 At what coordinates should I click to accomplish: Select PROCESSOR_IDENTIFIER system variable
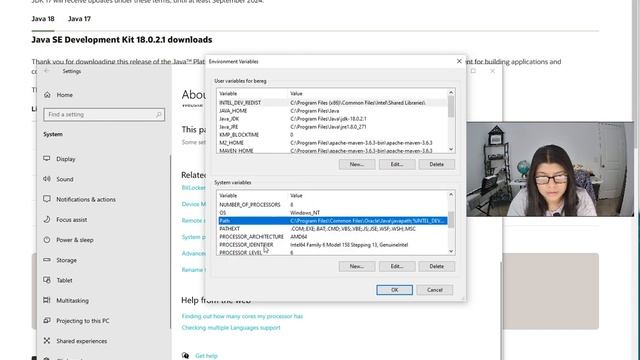(333, 245)
